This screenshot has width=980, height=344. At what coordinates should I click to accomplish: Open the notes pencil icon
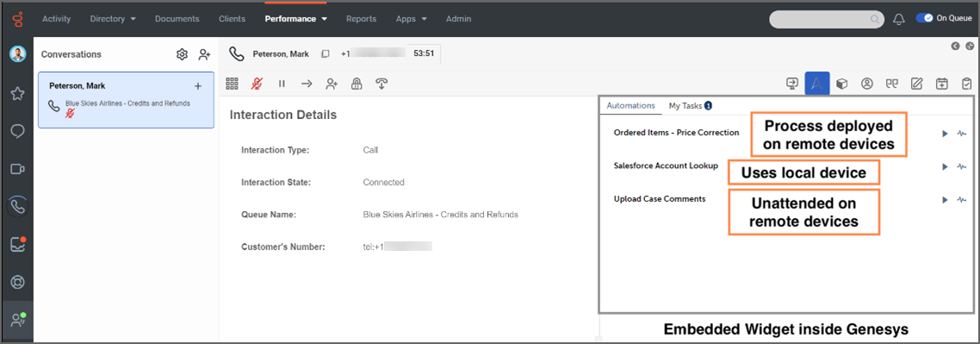point(917,83)
